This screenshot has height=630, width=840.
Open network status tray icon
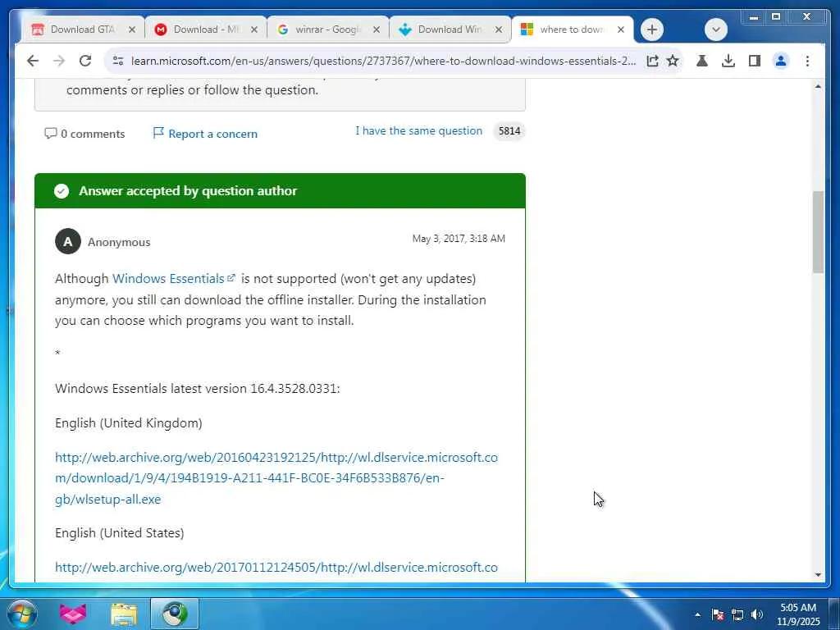[737, 614]
